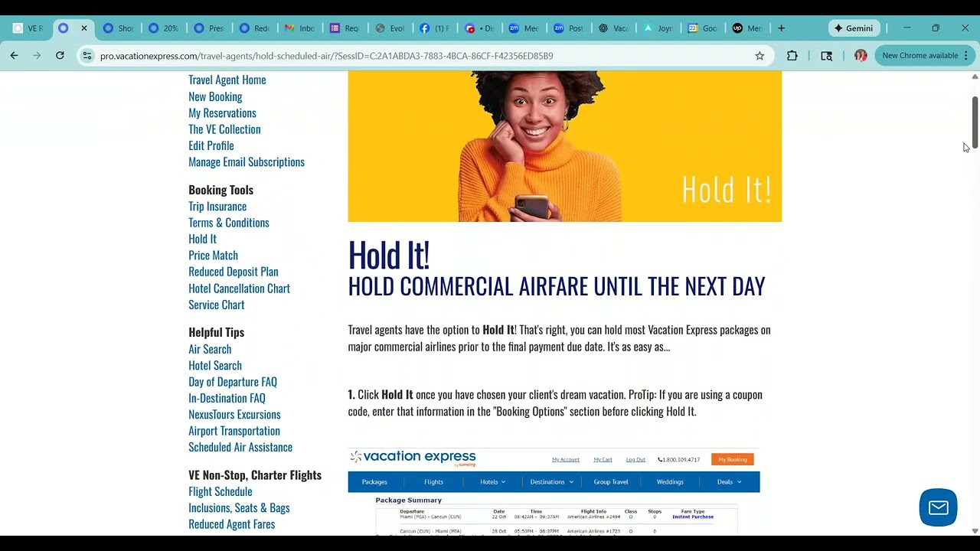Open Price Match link
The width and height of the screenshot is (980, 551).
tap(213, 255)
